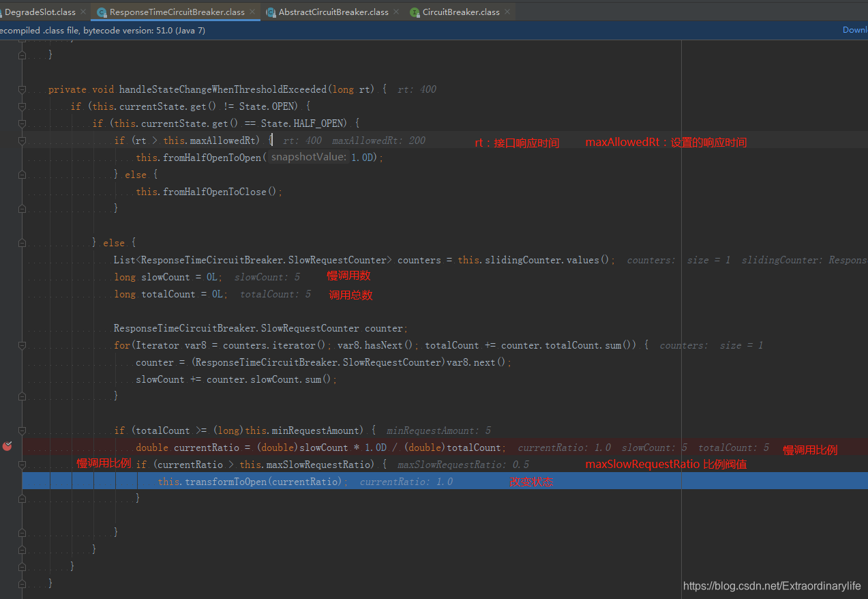The width and height of the screenshot is (868, 599).
Task: Click the inline value 'maxAllowedRt: 200'
Action: [x=378, y=141]
